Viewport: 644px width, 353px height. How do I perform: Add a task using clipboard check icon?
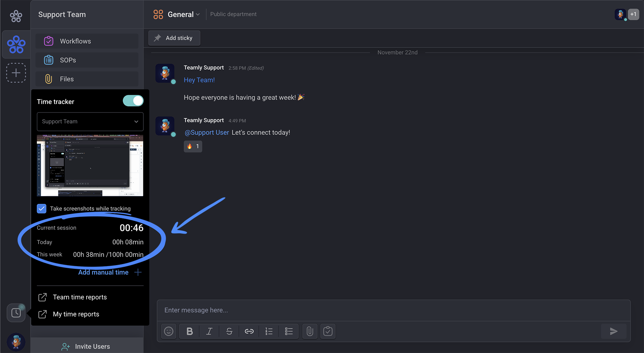[328, 331]
